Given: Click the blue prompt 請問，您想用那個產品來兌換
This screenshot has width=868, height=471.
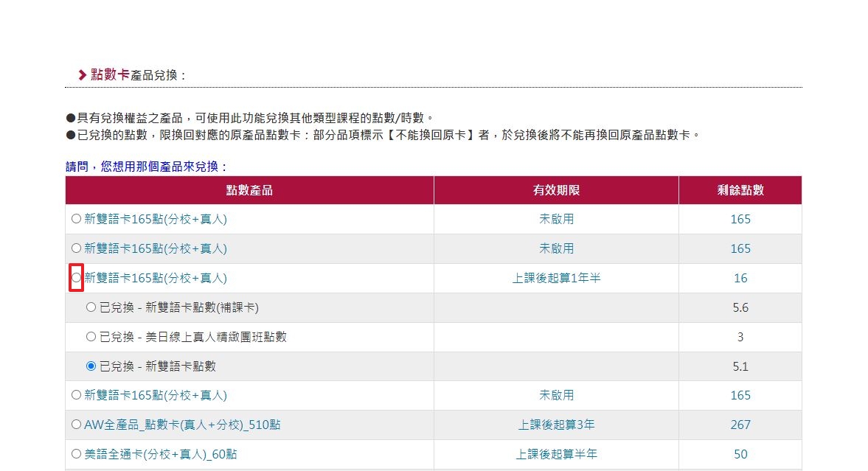Looking at the screenshot, I should 147,167.
